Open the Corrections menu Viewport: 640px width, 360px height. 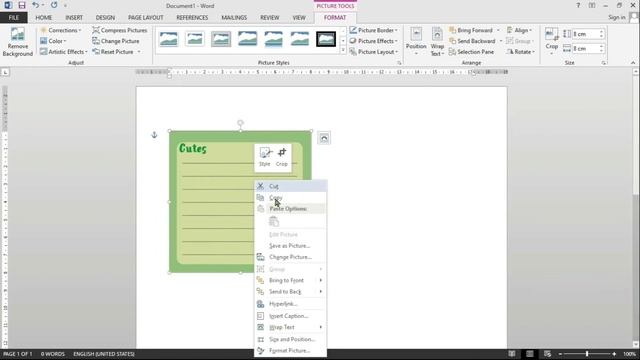click(x=60, y=30)
